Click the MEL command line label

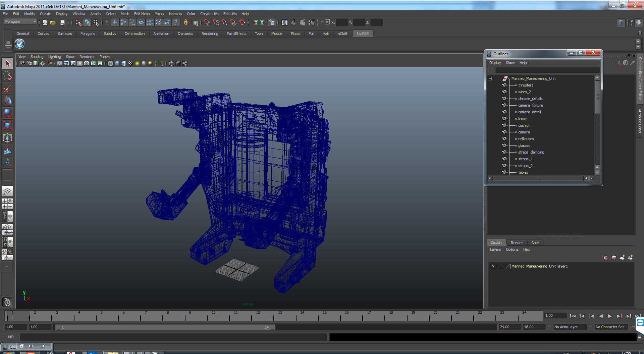click(x=11, y=337)
